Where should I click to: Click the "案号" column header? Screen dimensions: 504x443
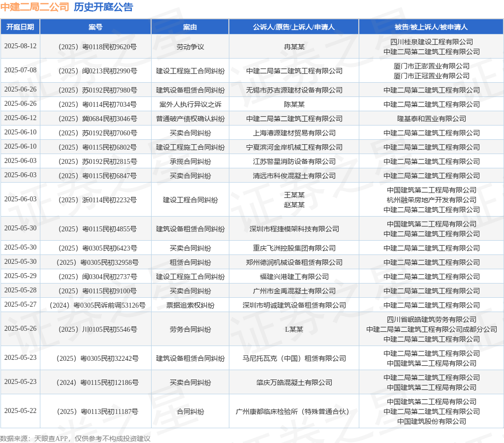[x=95, y=27]
